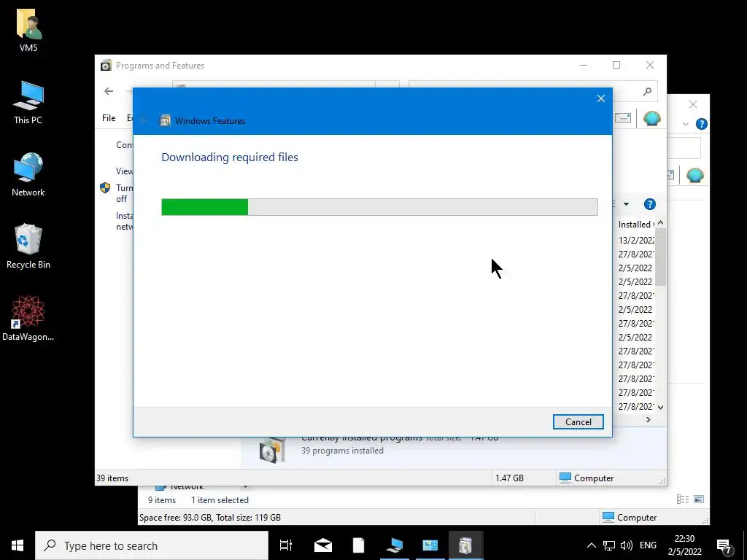Open Task View from the taskbar
747x560 pixels.
(286, 545)
